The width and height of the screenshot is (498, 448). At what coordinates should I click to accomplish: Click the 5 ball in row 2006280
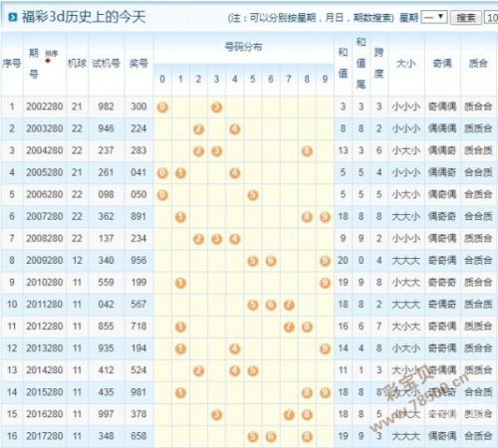[253, 195]
